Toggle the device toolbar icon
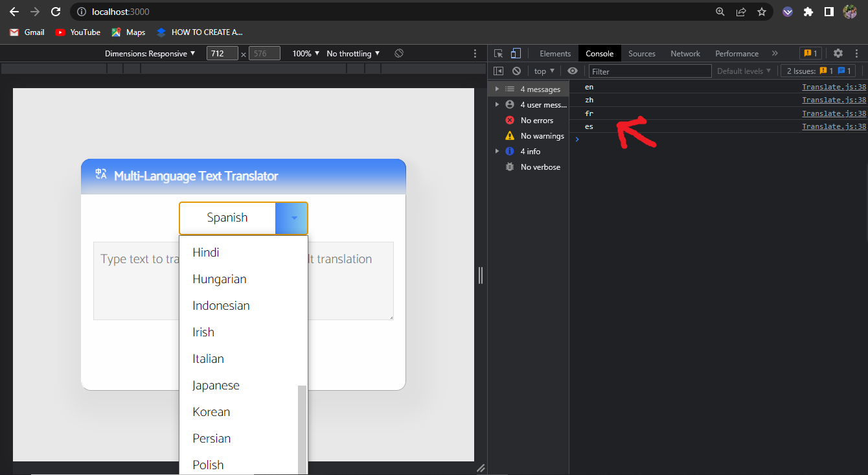Screen dimensions: 868x475 pos(516,53)
